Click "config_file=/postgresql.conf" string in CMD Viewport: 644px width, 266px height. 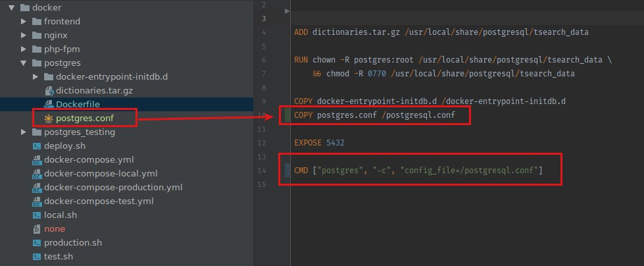pyautogui.click(x=469, y=171)
